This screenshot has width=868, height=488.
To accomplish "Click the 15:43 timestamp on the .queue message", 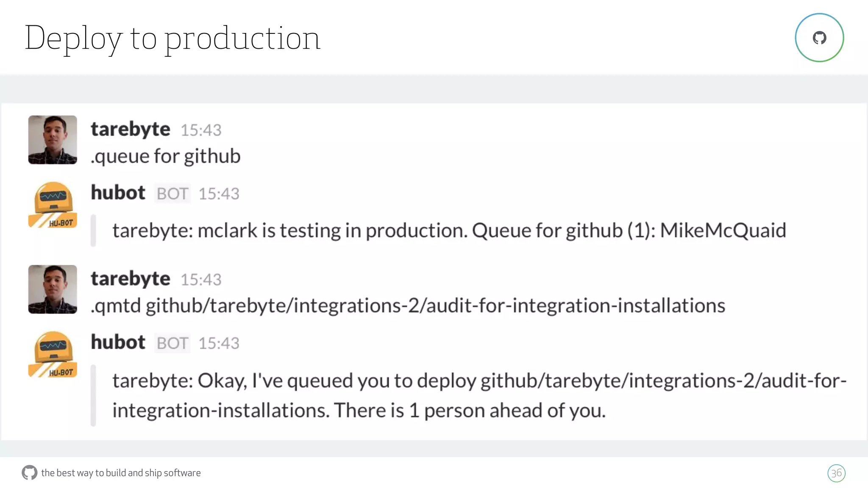I will (201, 130).
